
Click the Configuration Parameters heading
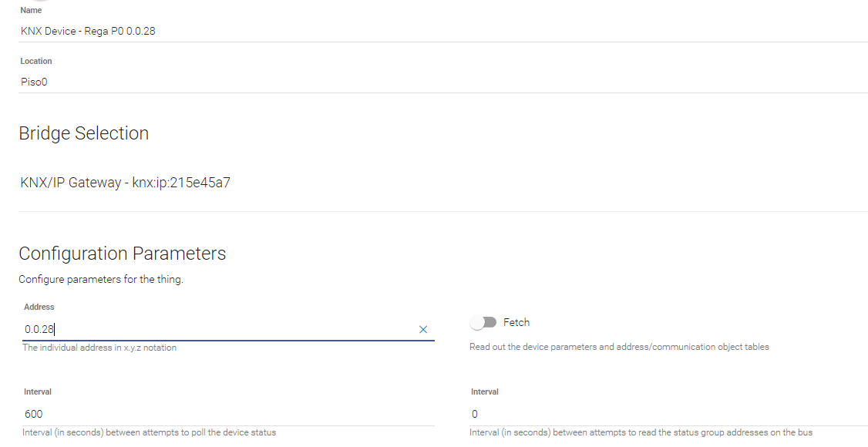pos(123,254)
